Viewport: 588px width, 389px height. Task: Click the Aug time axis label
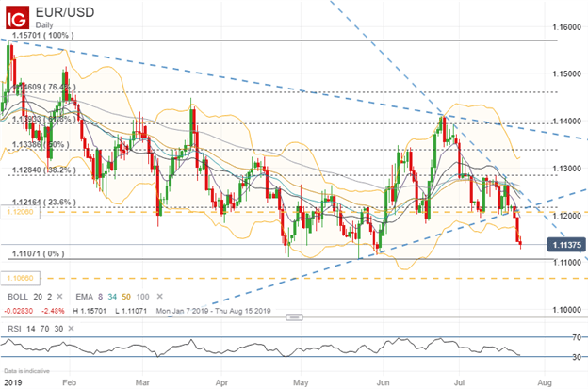(x=545, y=382)
